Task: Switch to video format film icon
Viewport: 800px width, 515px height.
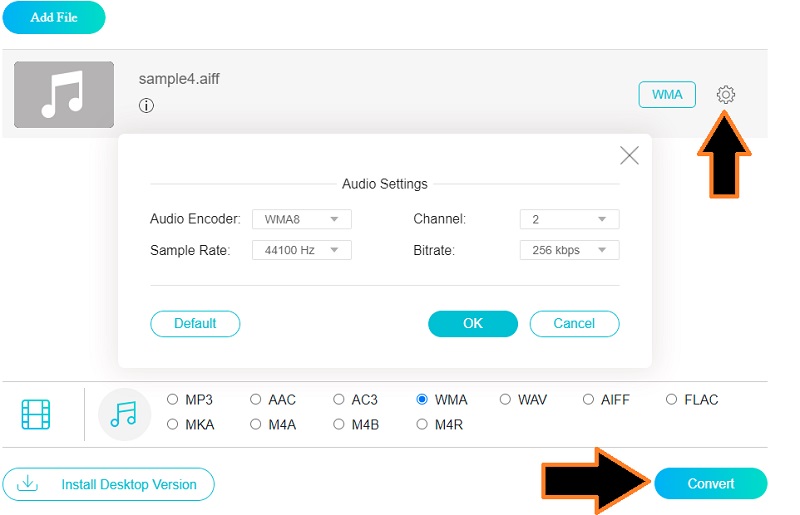Action: point(36,414)
